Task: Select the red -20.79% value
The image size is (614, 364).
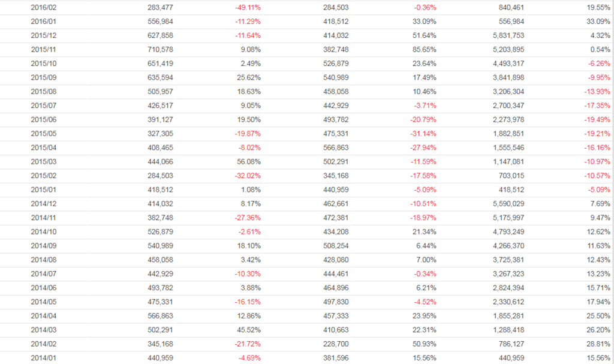Action: [x=423, y=119]
